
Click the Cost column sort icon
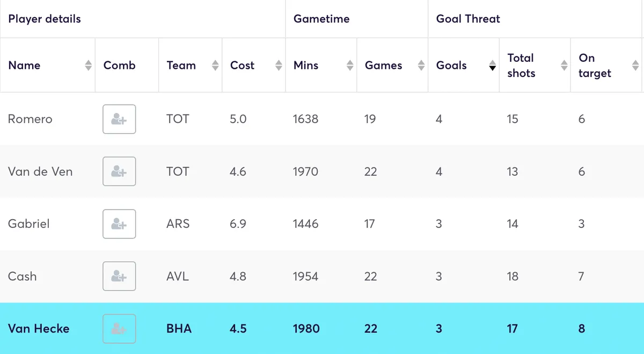point(279,65)
